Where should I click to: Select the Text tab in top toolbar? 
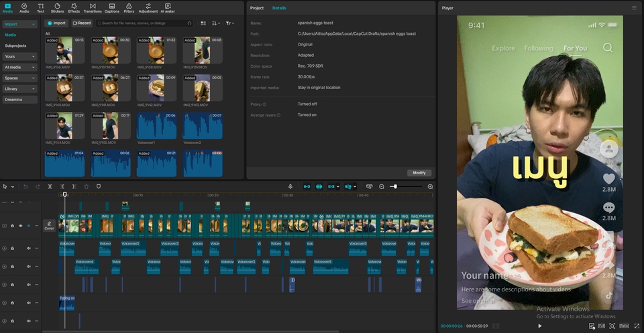41,8
